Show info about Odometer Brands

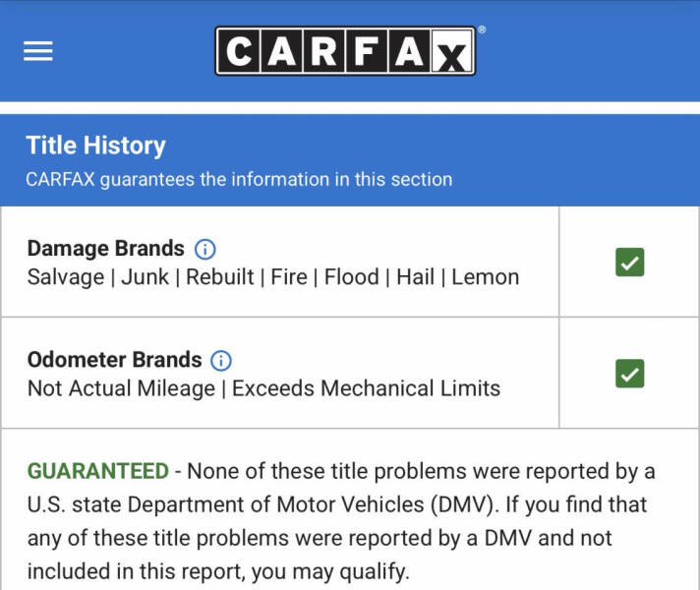(222, 360)
